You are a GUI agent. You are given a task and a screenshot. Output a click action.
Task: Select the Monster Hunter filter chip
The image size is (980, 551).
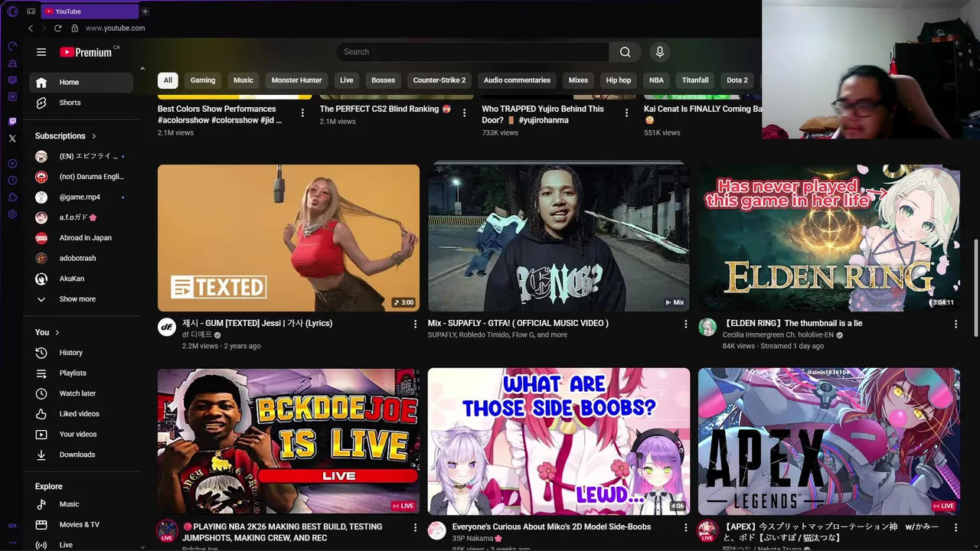[x=296, y=80]
